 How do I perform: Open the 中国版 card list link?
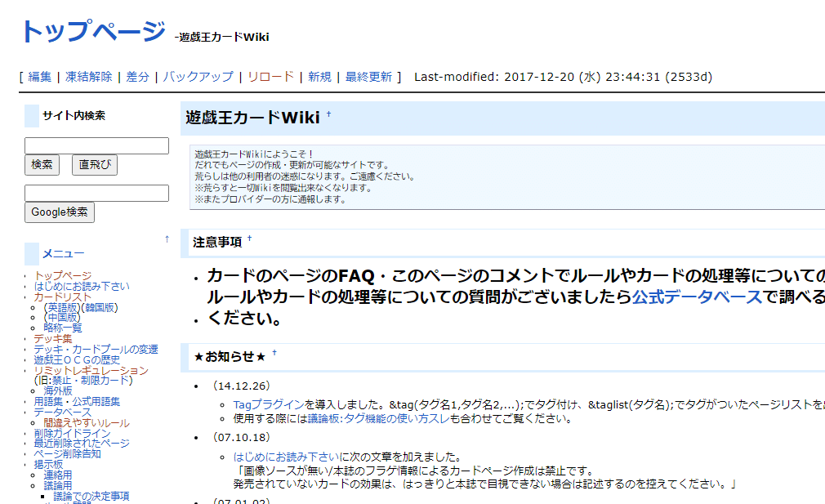(63, 317)
